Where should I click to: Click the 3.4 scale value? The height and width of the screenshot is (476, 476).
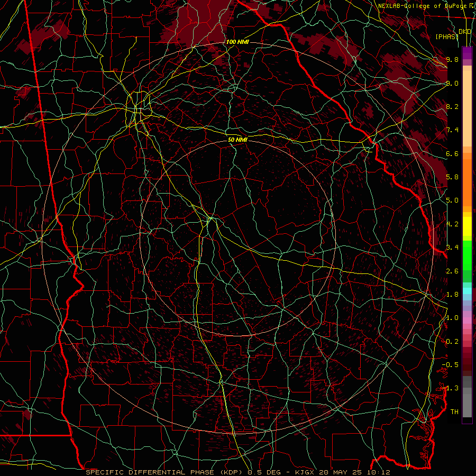click(452, 248)
